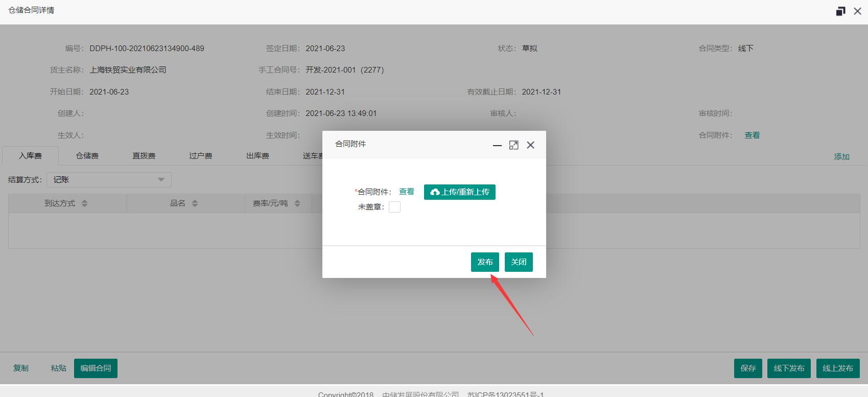
Task: Tick the 未盖章 checkbox
Action: (x=394, y=207)
